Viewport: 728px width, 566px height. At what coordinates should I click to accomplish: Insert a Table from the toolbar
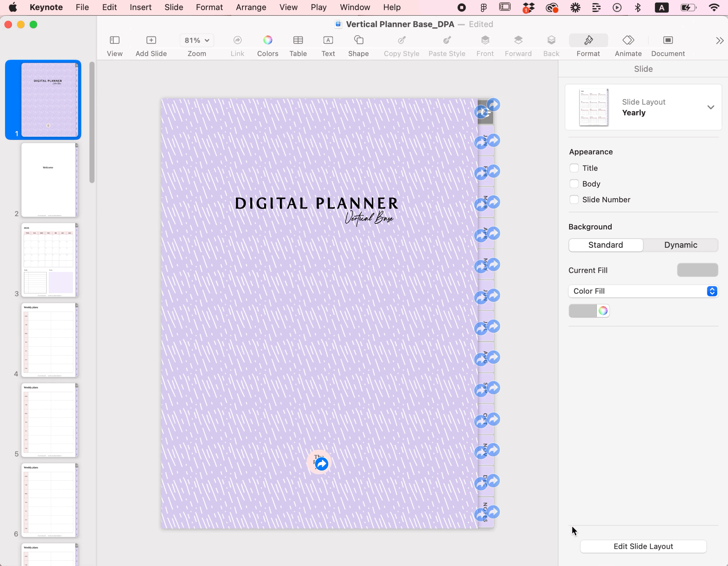[x=298, y=40]
